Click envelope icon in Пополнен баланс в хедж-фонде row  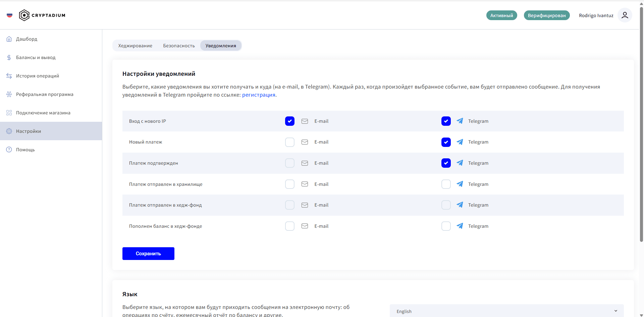(x=305, y=226)
